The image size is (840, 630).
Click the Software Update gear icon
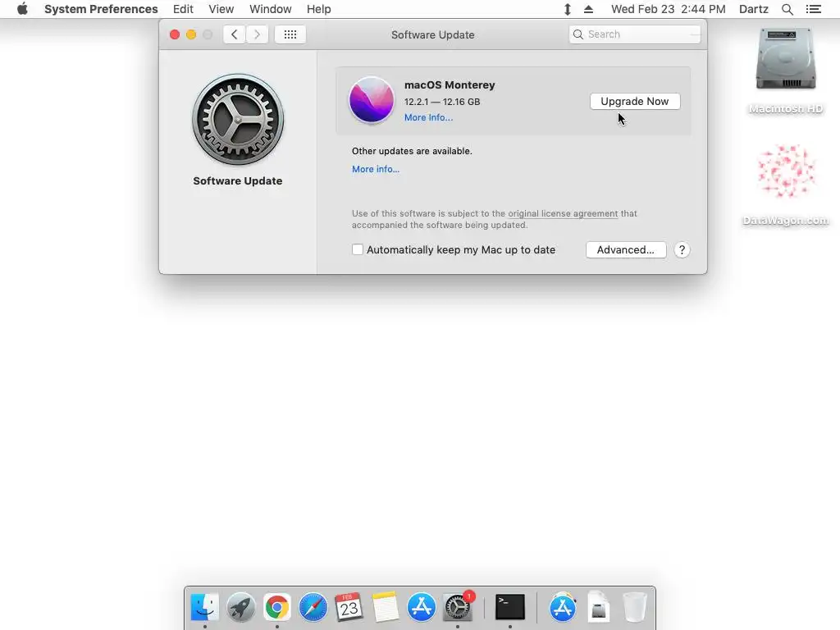tap(238, 120)
